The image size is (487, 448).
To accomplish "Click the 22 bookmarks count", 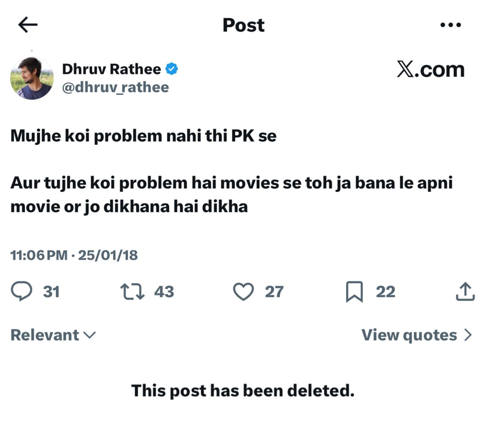I will click(386, 291).
